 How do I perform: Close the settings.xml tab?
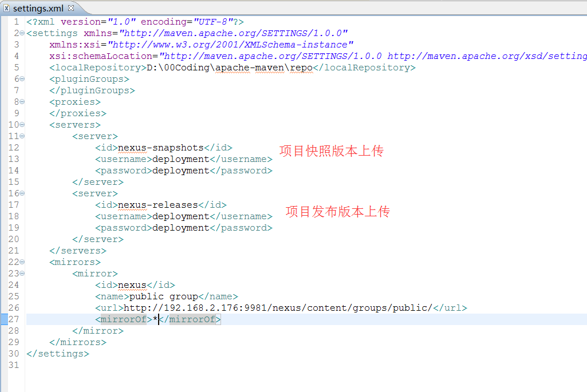click(x=71, y=7)
